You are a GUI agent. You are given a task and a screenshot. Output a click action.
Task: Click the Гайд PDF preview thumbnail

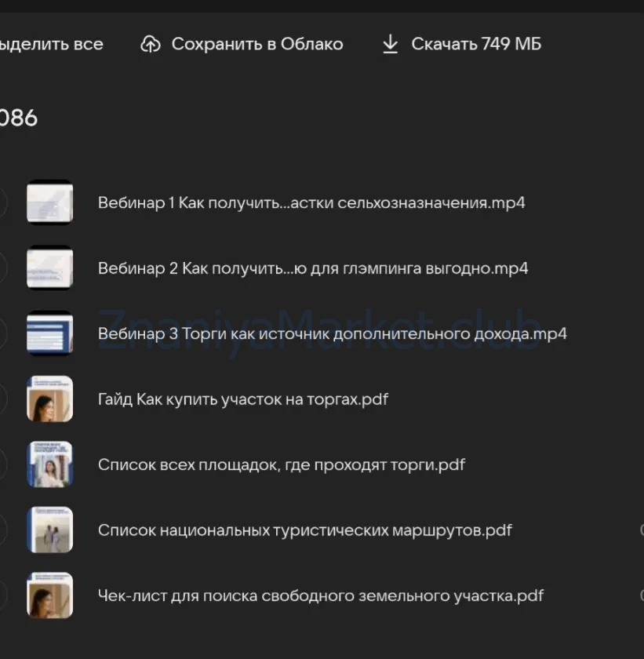(x=50, y=399)
